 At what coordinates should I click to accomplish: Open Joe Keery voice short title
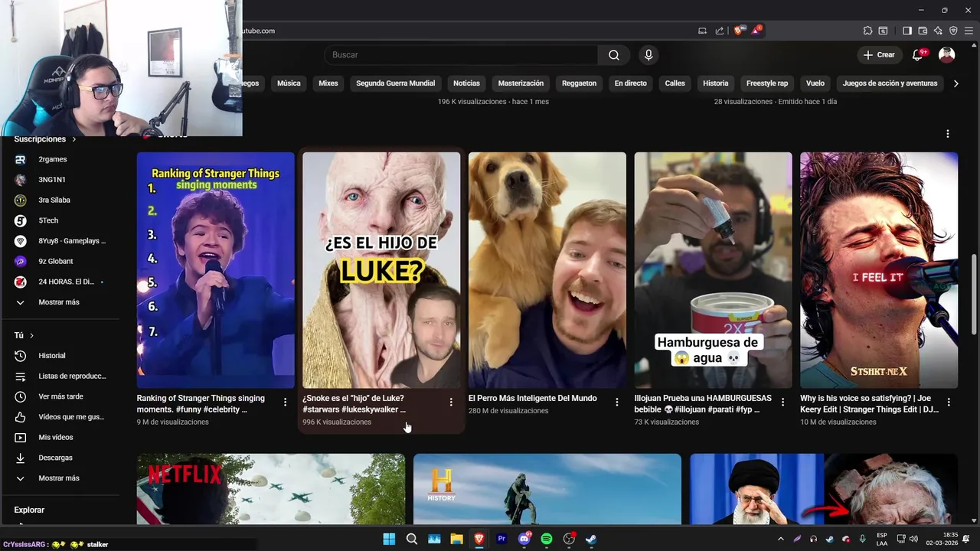(x=869, y=404)
